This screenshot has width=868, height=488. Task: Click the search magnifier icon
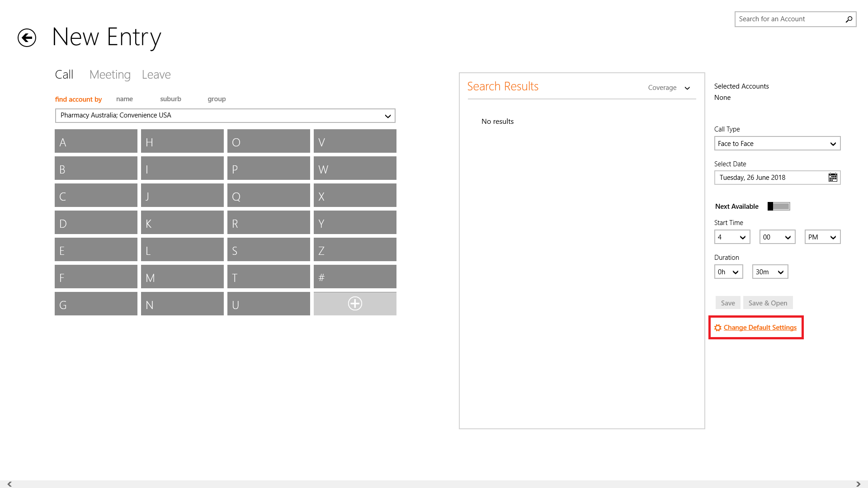point(849,19)
